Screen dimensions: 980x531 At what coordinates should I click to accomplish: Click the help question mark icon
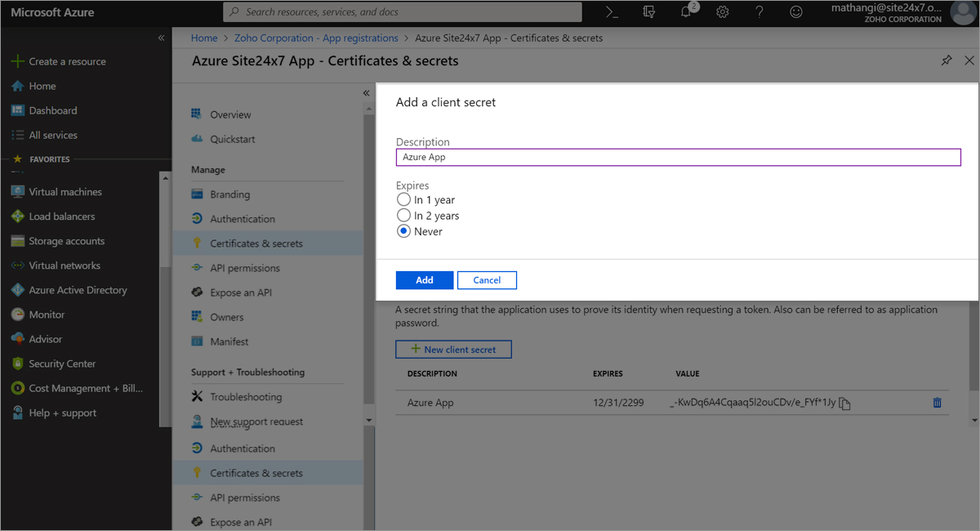coord(759,12)
